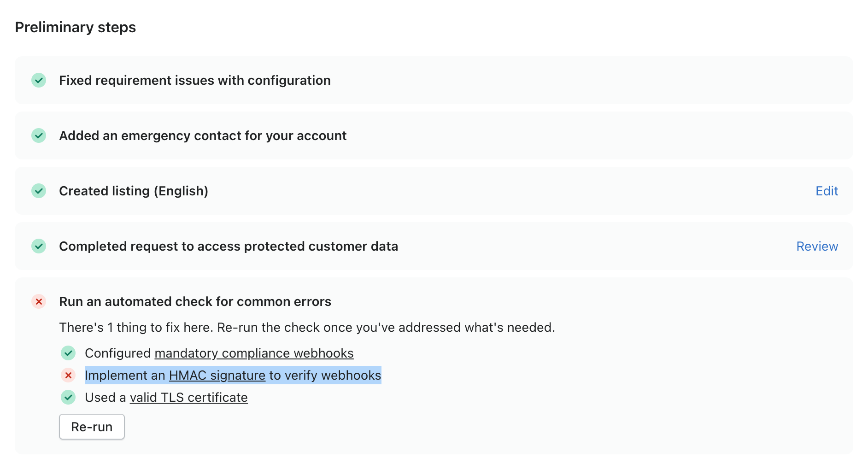Click red X beside HMAC signature item
Viewport: 868px width, 470px height.
68,375
